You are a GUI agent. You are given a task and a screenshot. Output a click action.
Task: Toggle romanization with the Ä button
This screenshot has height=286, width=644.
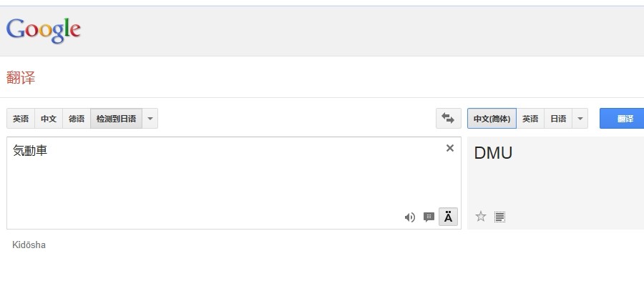(x=448, y=217)
